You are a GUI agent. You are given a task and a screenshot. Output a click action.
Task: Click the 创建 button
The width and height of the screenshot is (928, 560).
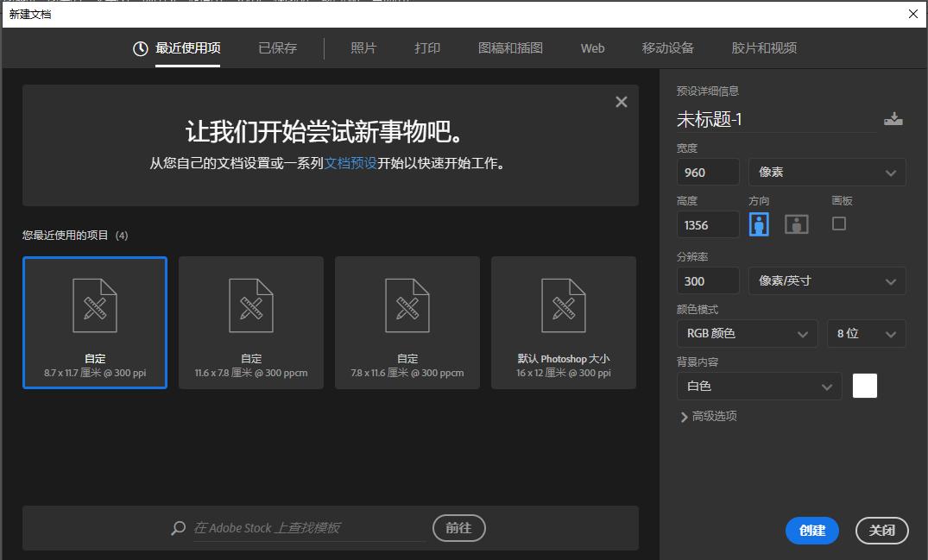click(x=811, y=531)
